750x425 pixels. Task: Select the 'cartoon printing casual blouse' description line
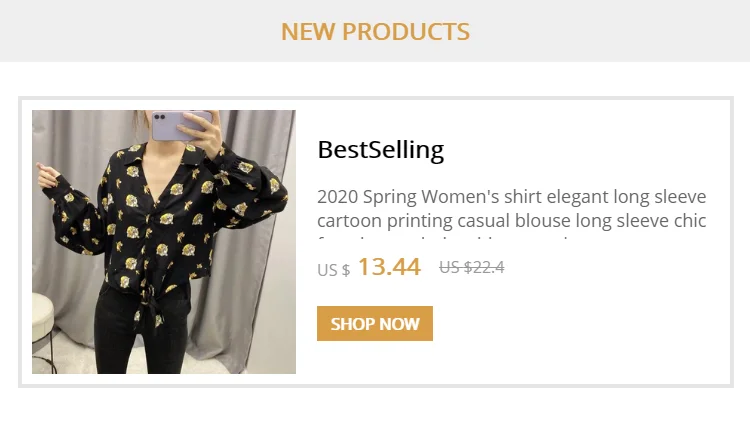click(x=511, y=220)
